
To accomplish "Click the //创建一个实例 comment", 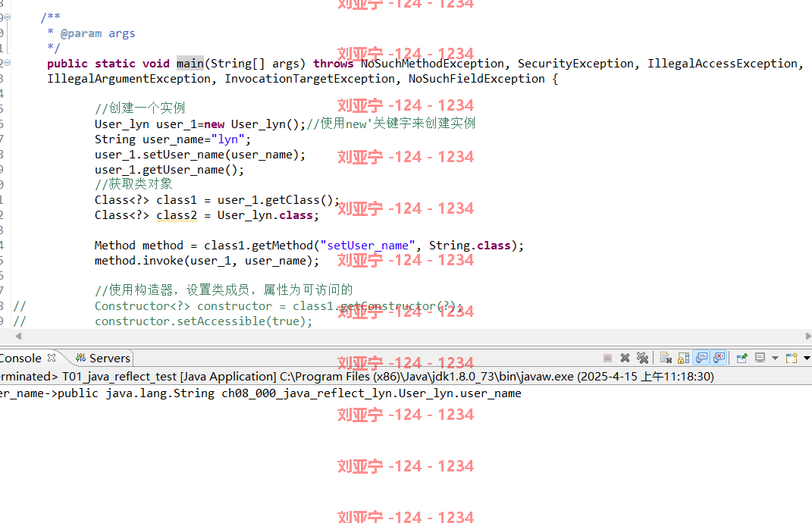I will point(140,108).
